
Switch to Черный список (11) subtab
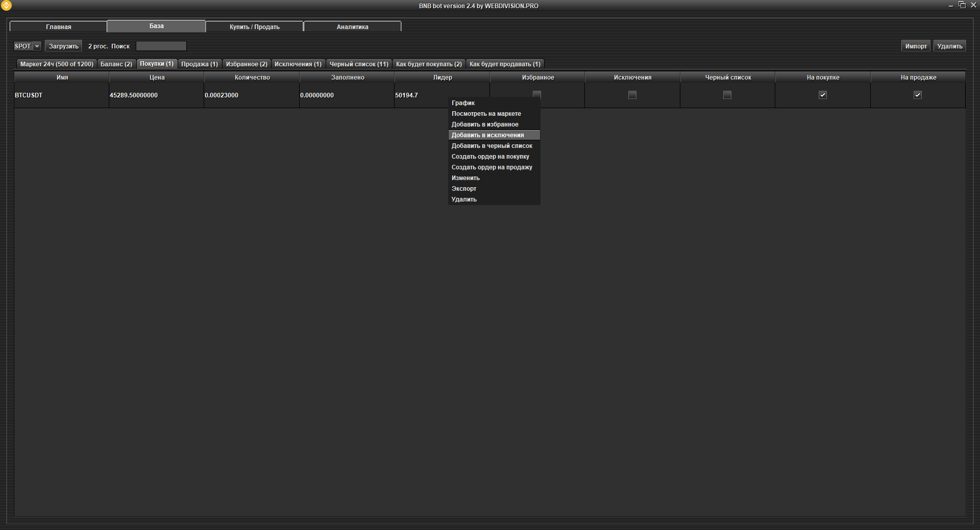(x=358, y=64)
